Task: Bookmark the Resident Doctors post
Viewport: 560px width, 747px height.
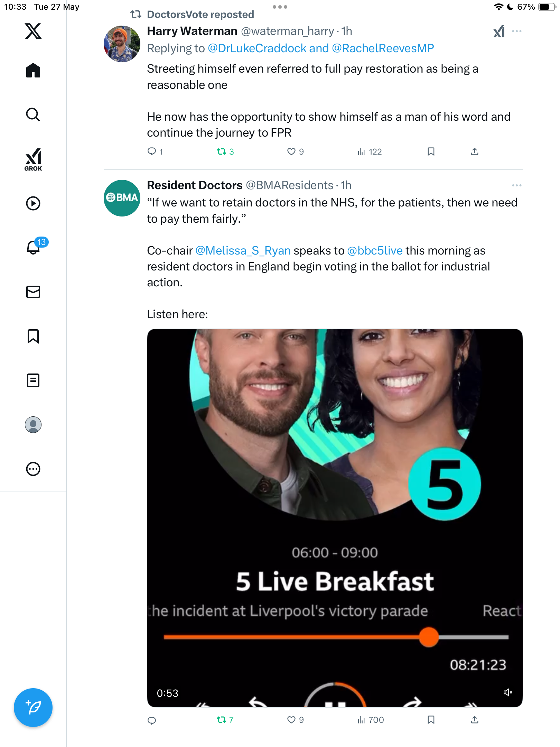Action: (x=431, y=720)
